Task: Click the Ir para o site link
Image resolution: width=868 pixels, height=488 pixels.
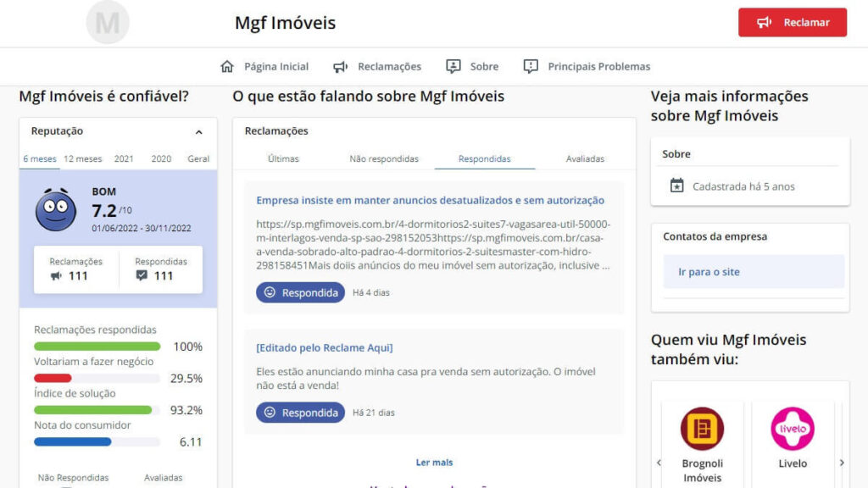Action: [x=709, y=272]
